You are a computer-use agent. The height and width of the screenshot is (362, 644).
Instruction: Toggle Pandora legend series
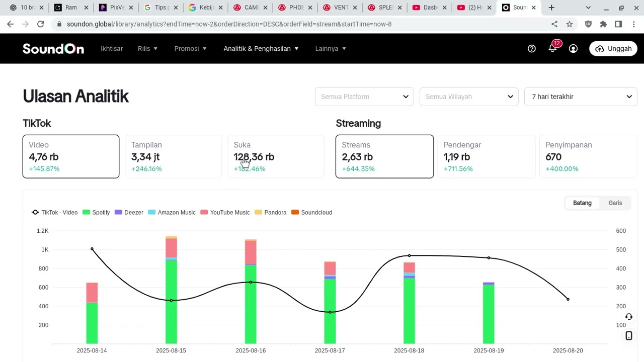pos(271,212)
